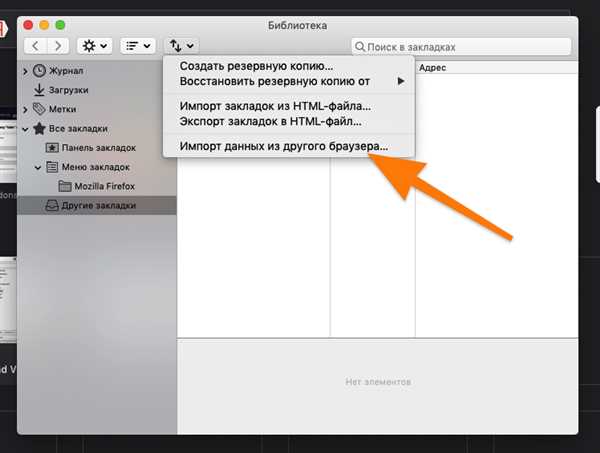Screen dimensions: 600x453
Task: Click the submenu arrow beside Восстановить
Action: coord(401,81)
